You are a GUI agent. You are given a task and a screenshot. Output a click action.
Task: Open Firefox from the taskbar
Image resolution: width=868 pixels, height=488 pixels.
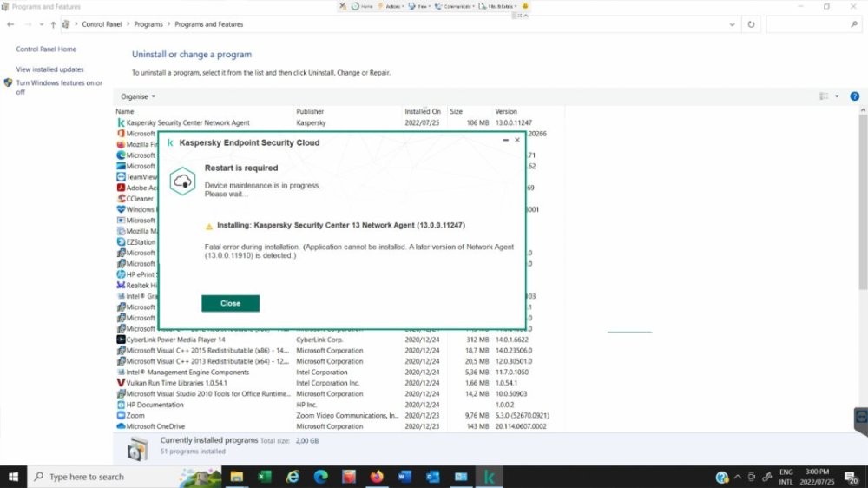click(x=377, y=477)
